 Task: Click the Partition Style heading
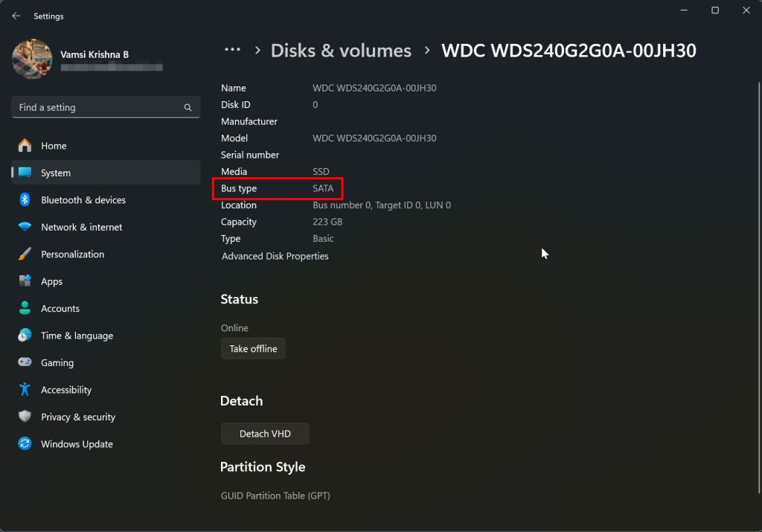click(263, 467)
